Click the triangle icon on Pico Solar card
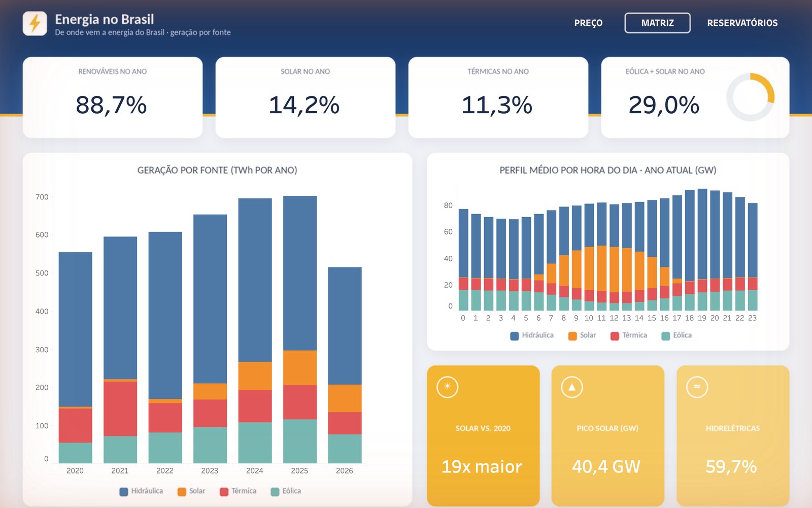Screen dimensions: 812x508 572,387
